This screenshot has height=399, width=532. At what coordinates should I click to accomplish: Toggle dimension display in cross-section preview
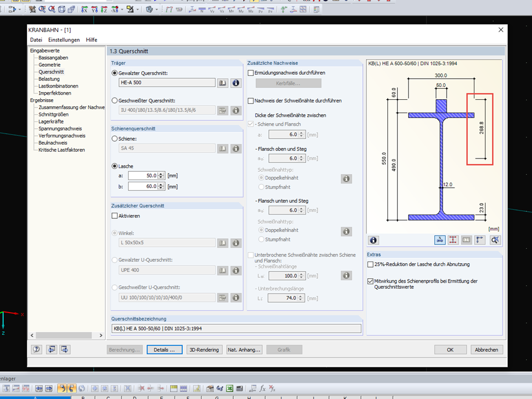pos(439,240)
